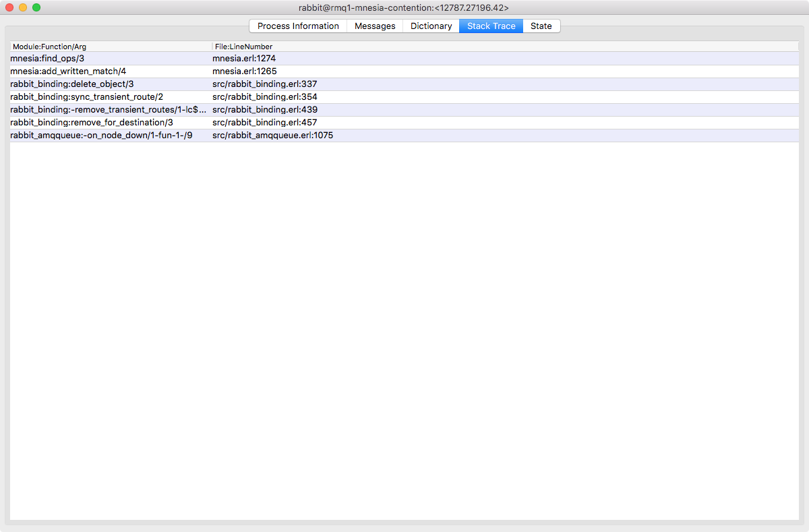This screenshot has width=809, height=532.
Task: Click the src/rabbit_binding.erl:354 cell
Action: point(265,97)
